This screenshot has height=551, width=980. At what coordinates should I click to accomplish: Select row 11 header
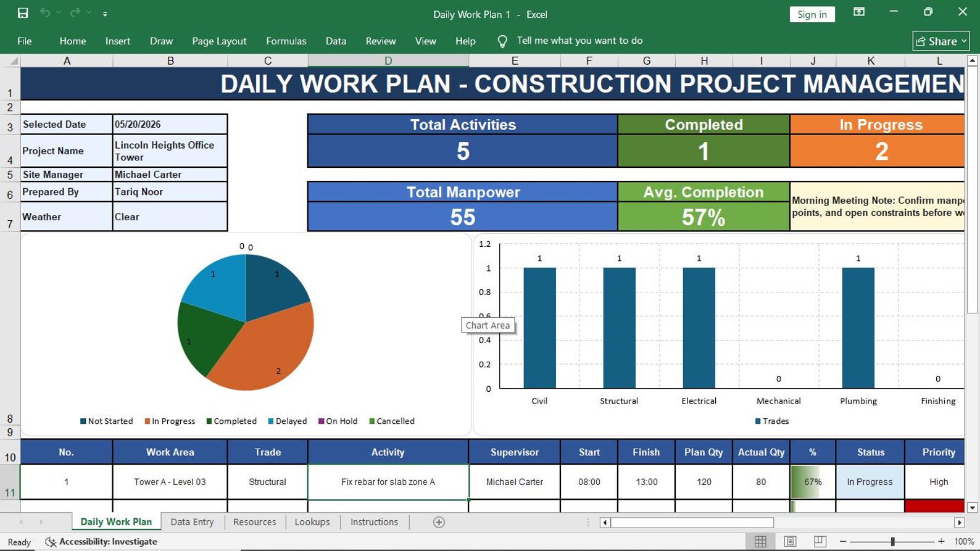coord(10,482)
